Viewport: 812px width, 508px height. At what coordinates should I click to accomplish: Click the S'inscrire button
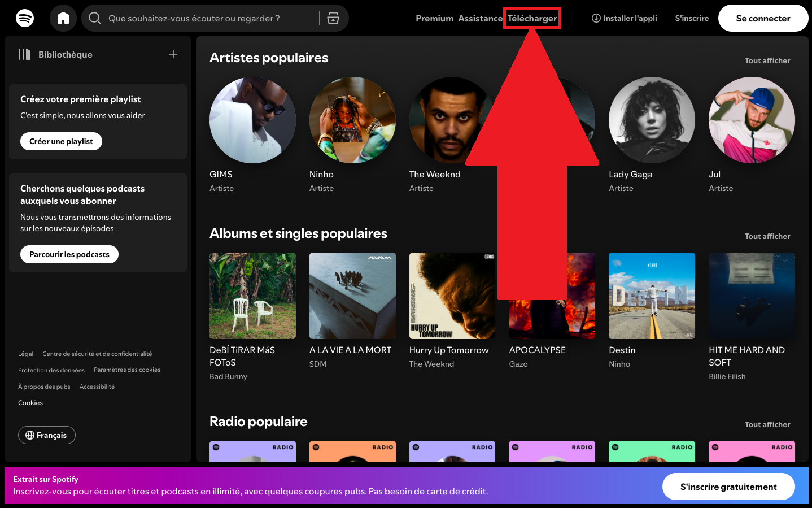coord(692,18)
